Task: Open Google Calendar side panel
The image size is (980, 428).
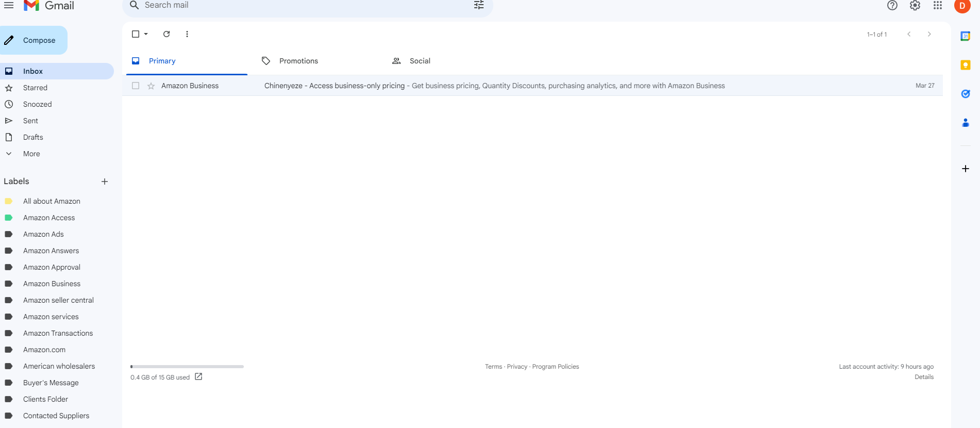Action: [966, 36]
